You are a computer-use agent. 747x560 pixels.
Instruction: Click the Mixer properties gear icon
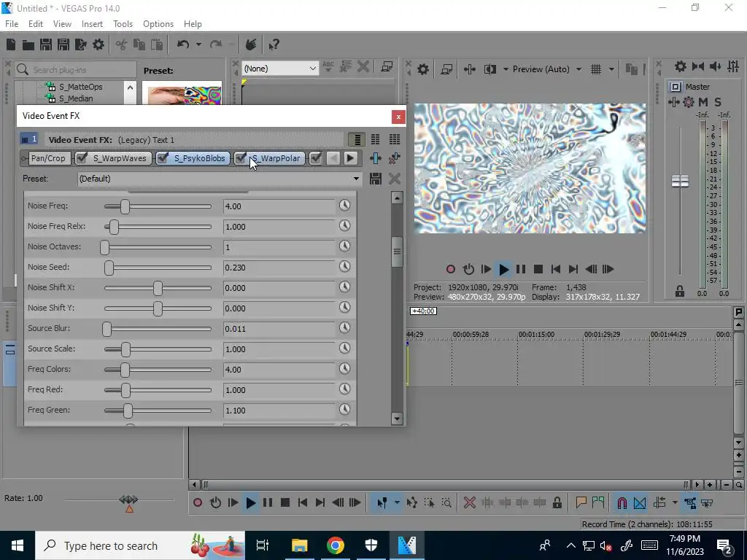681,66
